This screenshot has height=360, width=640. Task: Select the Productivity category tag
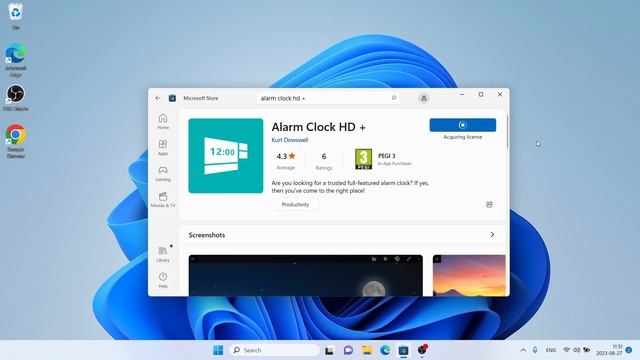click(295, 204)
